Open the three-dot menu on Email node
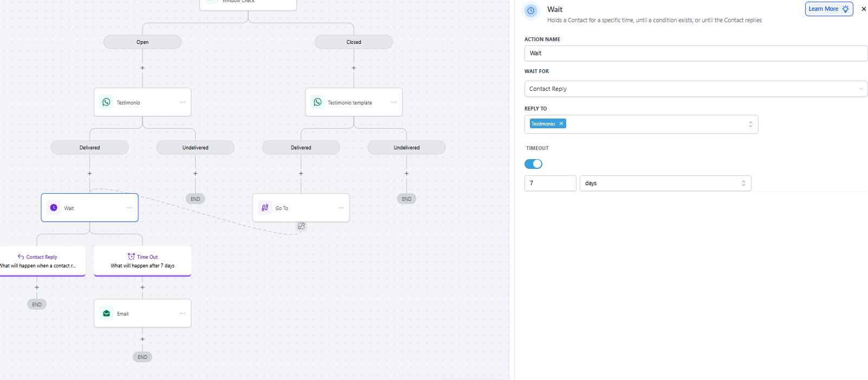 (x=183, y=313)
